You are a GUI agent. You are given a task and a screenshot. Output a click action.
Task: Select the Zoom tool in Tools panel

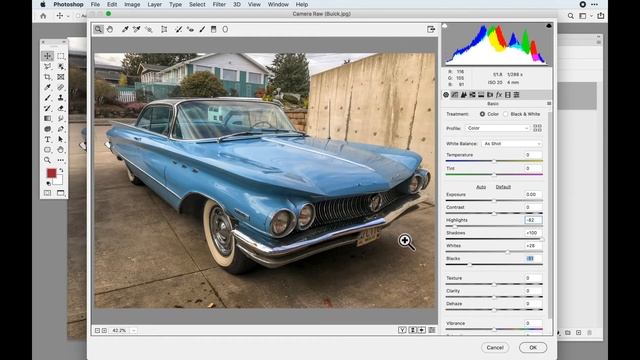pos(48,160)
